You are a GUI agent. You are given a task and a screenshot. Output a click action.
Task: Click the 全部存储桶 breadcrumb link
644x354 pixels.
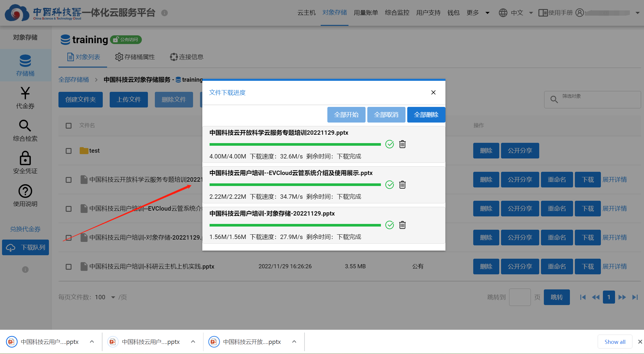tap(74, 80)
